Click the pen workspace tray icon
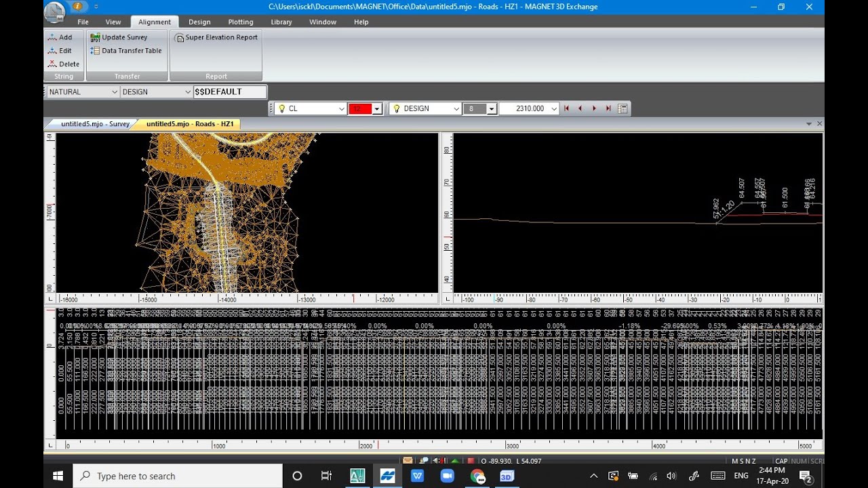 pos(694,476)
